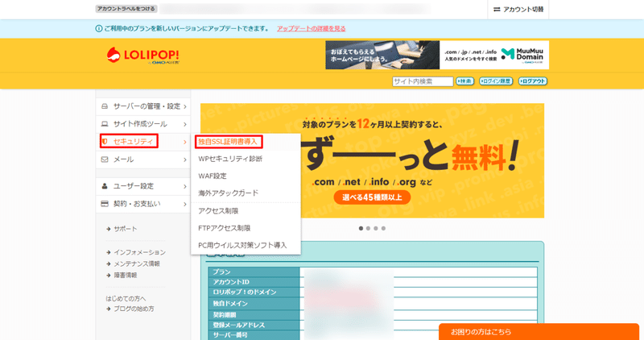Screen dimensions: 644x340
Task: Click the 独自ドメイン row header
Action: (254, 304)
